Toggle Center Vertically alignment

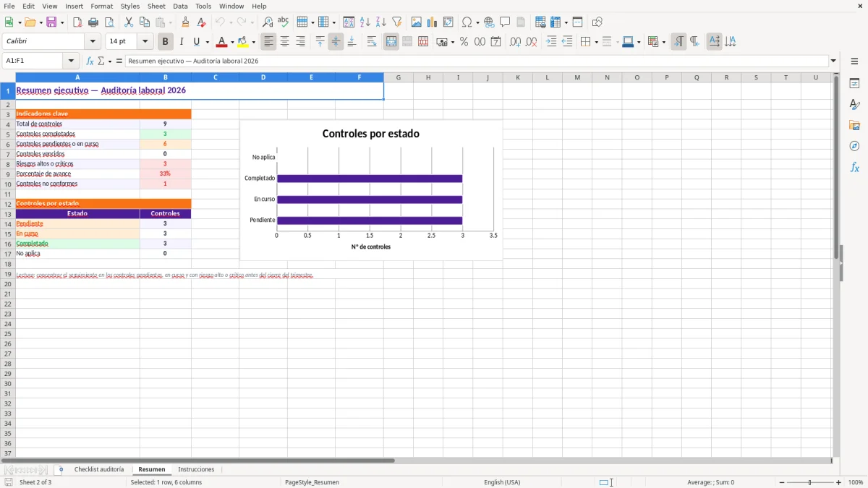(336, 42)
